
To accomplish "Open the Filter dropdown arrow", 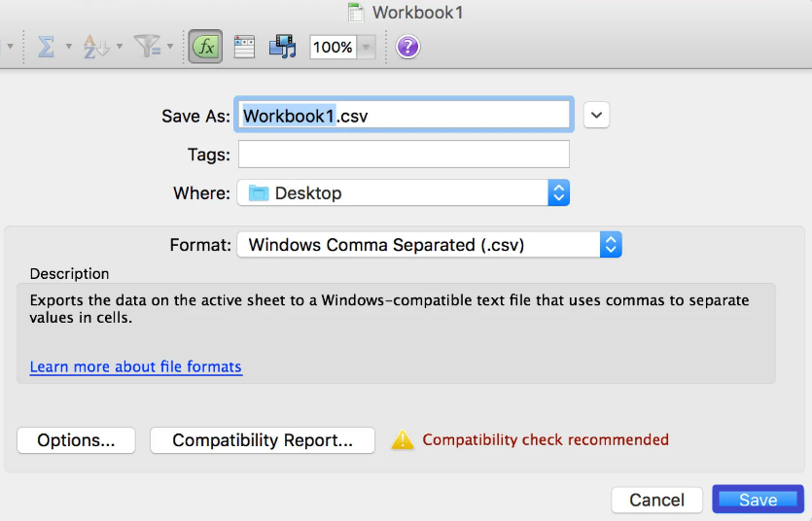I will pyautogui.click(x=170, y=47).
